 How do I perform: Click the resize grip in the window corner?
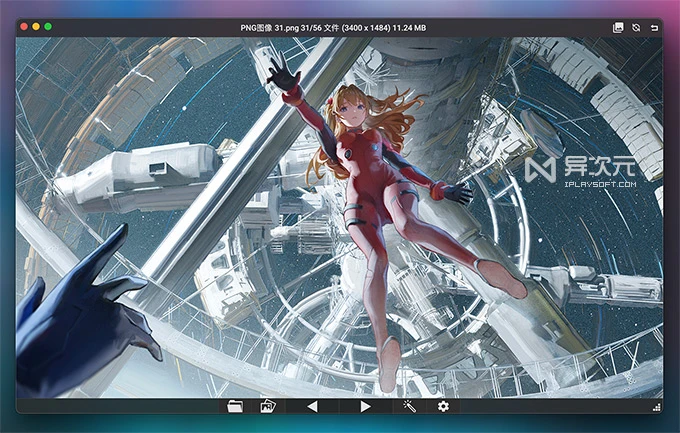(x=656, y=407)
